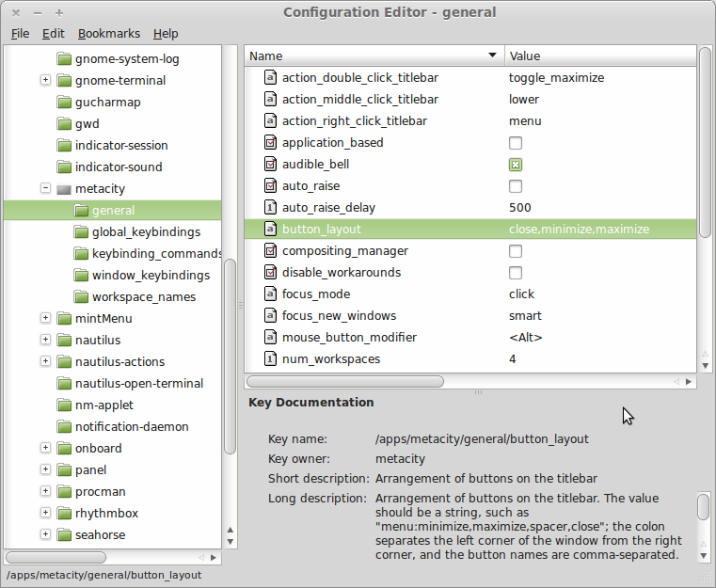Expand the rhythmbox tree node

pos(45,513)
